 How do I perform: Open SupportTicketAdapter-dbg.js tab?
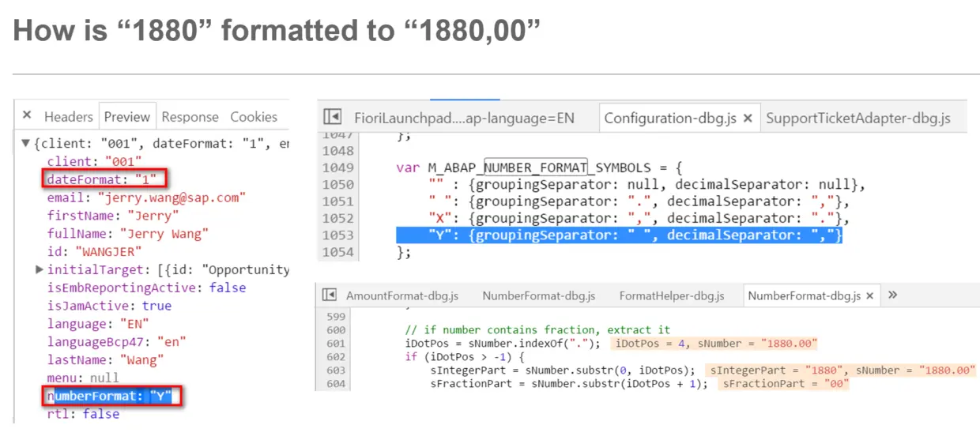click(857, 118)
